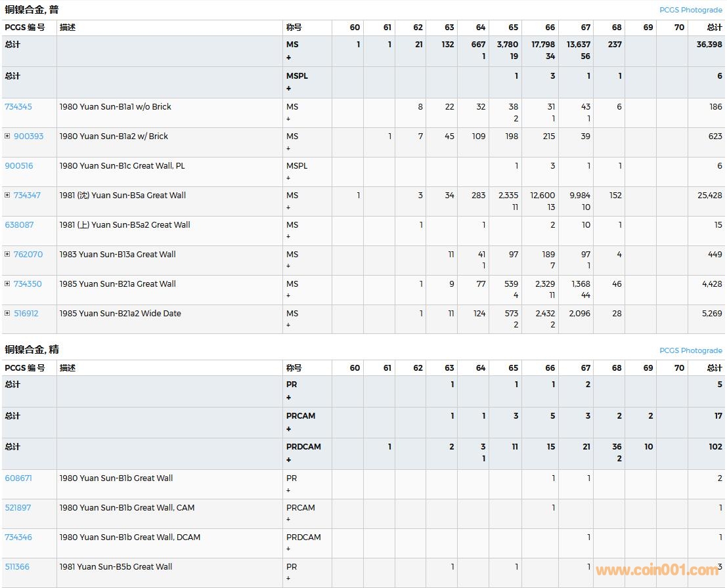727x588 pixels.
Task: Open PCGS Photograde link above proof table
Action: (690, 350)
